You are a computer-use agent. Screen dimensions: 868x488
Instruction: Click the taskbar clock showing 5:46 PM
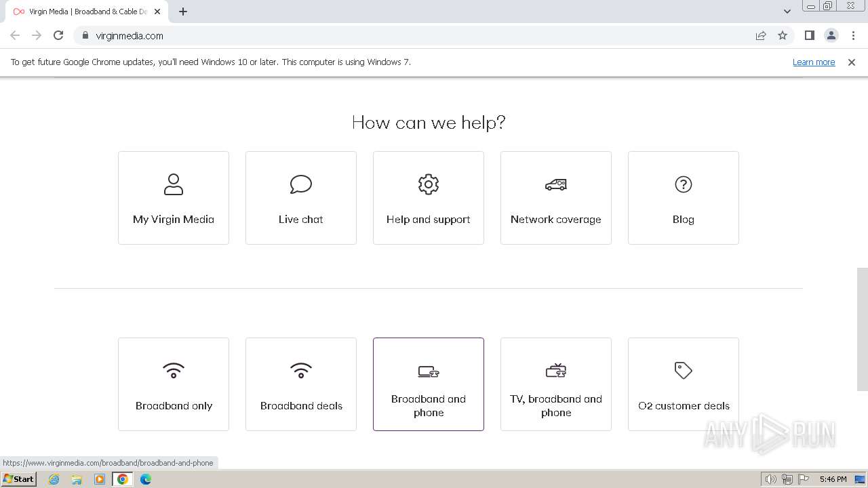pos(833,479)
